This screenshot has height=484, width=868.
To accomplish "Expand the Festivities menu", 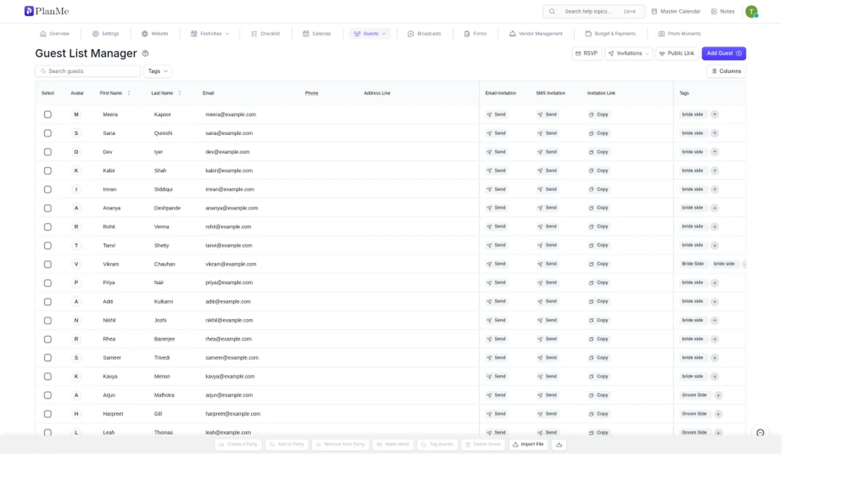I will coord(210,34).
